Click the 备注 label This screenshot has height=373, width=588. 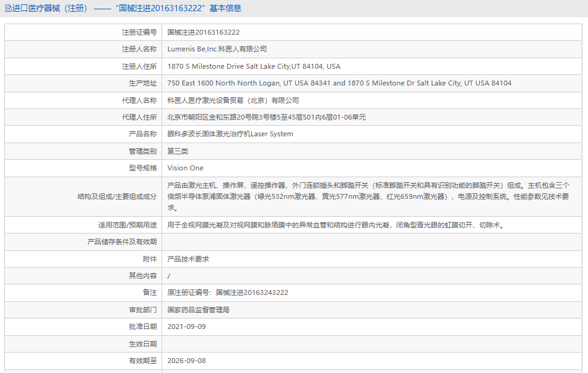pyautogui.click(x=150, y=292)
